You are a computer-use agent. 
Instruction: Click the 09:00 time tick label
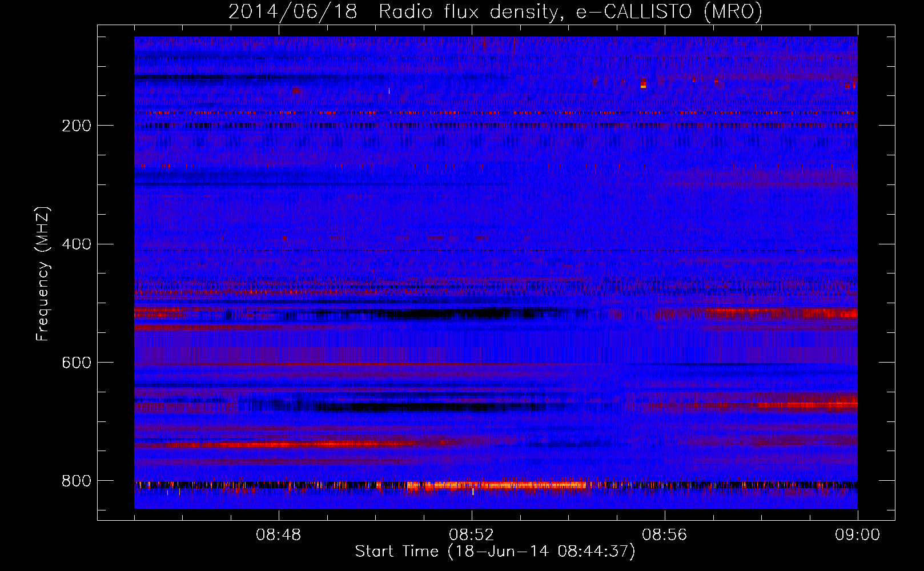tap(857, 535)
